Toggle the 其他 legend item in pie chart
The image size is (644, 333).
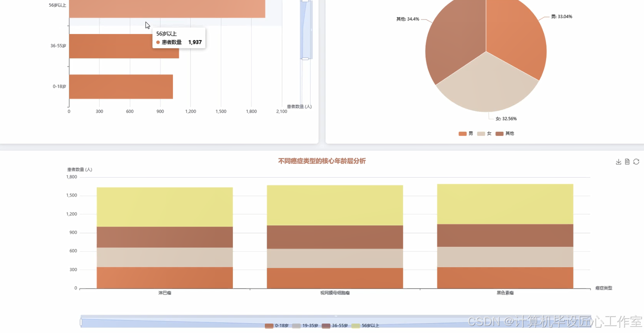pos(505,134)
